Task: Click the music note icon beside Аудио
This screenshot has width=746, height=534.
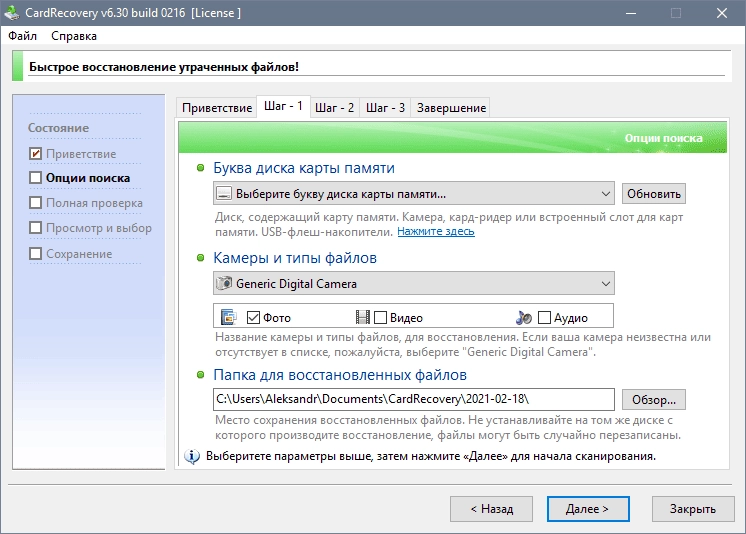Action: click(524, 317)
